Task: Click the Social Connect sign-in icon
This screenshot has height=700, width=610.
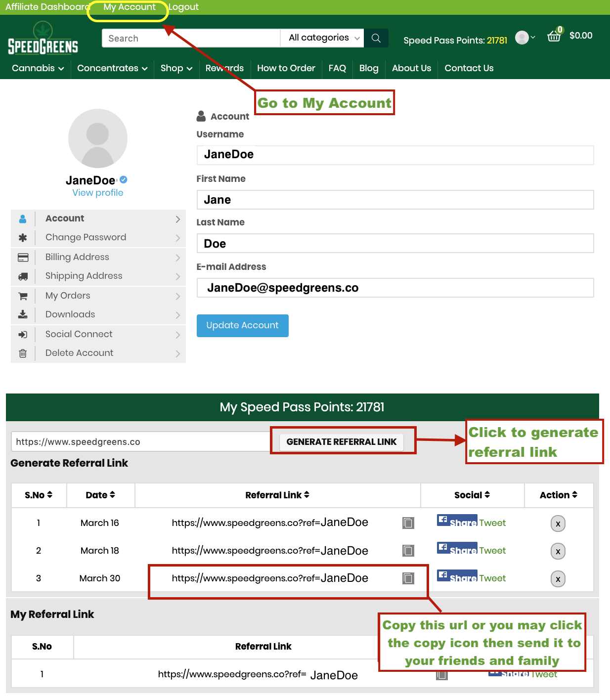Action: click(x=23, y=335)
